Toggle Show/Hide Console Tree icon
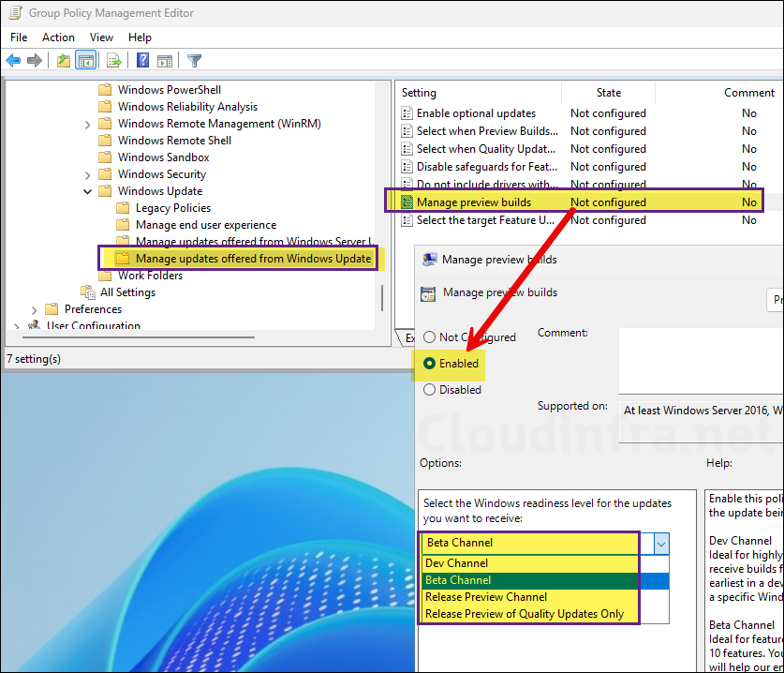784x673 pixels. pos(85,61)
